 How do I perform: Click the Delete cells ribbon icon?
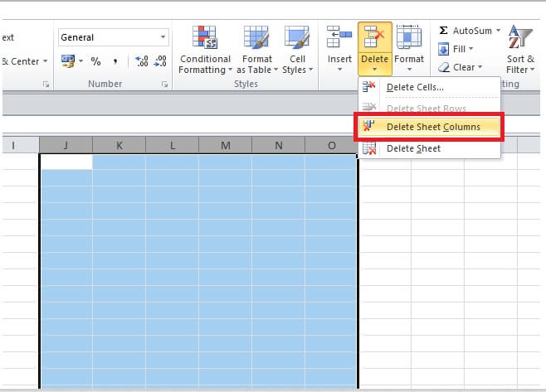(x=375, y=36)
